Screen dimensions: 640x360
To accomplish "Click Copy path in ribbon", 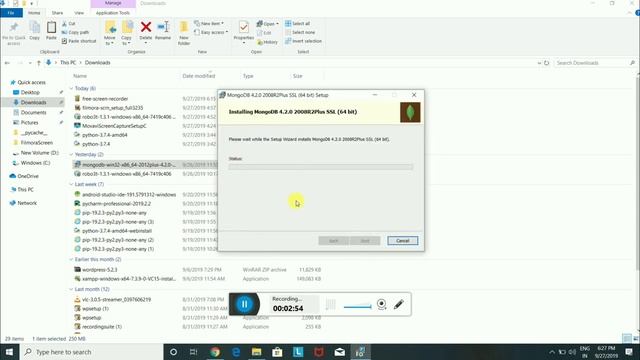I will 75,32.
